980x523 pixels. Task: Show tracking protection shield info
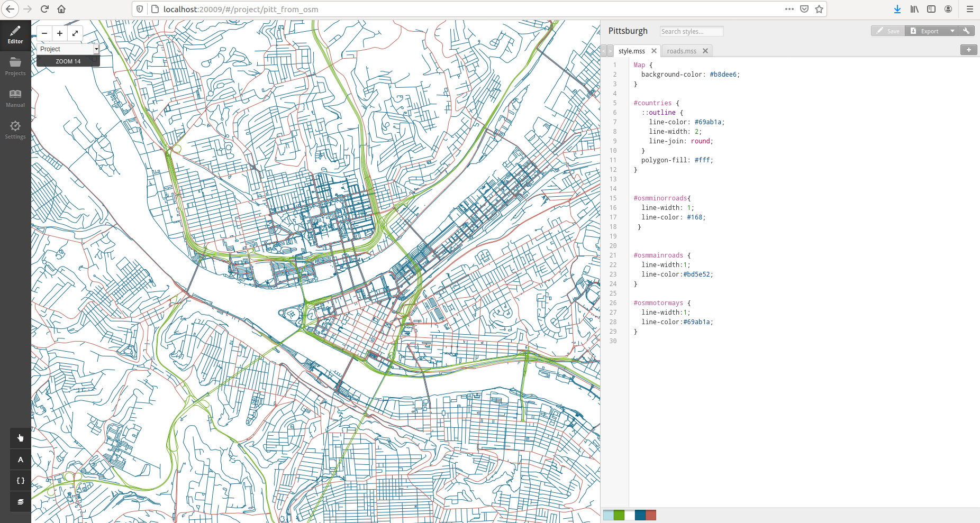point(140,9)
